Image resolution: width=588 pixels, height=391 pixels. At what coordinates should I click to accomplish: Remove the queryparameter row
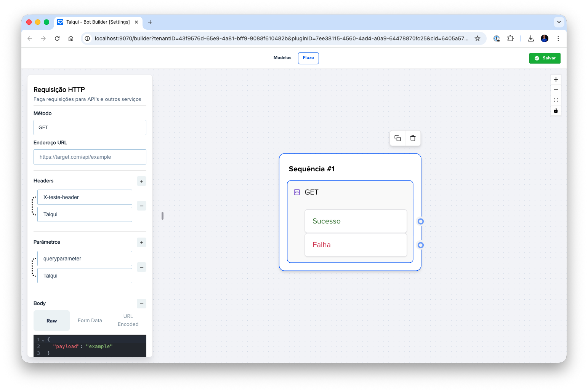tap(142, 267)
